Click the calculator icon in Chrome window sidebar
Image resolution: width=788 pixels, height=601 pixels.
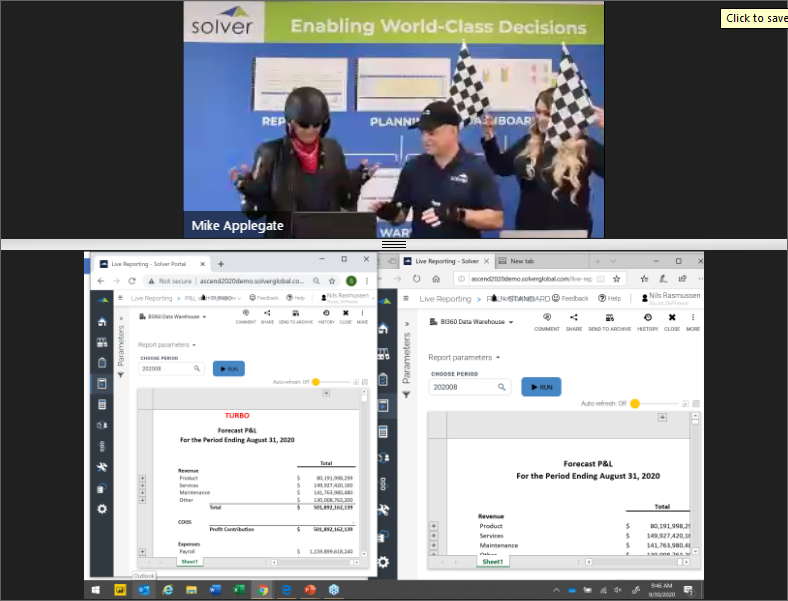tap(102, 405)
